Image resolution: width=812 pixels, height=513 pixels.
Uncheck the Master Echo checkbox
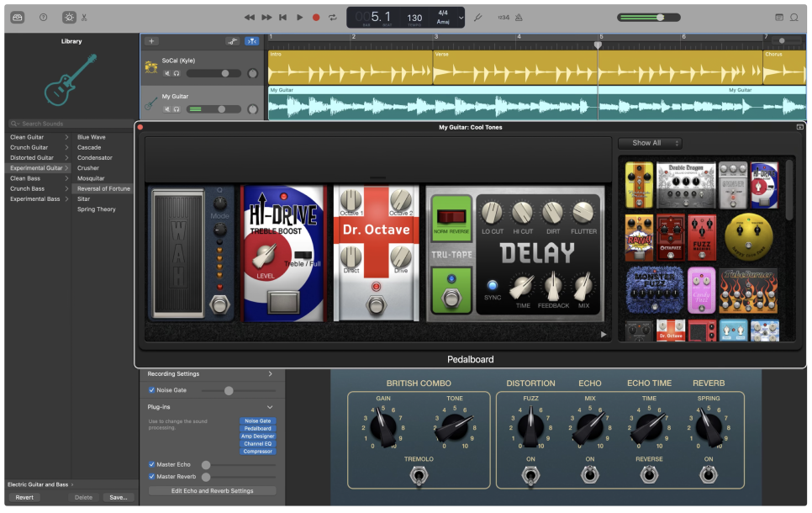152,465
